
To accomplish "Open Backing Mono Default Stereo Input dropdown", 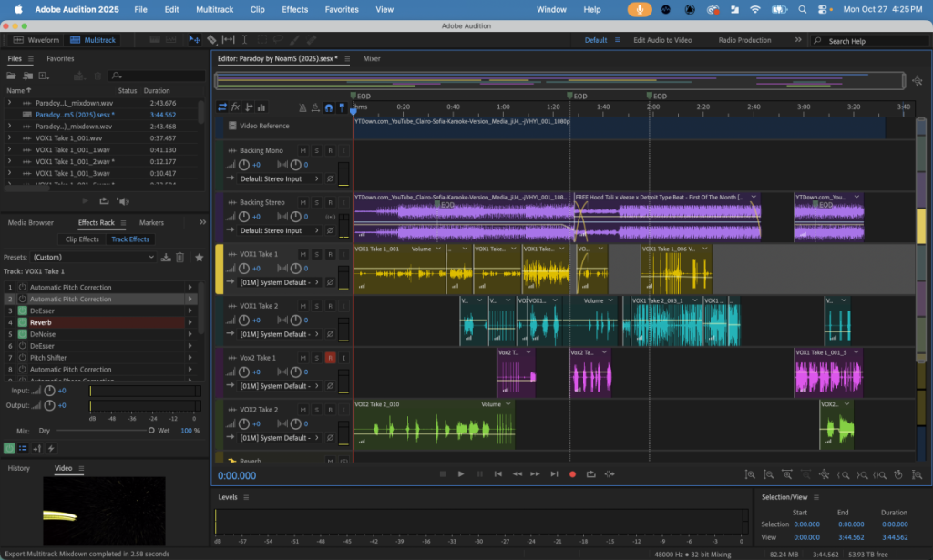I will coord(279,179).
